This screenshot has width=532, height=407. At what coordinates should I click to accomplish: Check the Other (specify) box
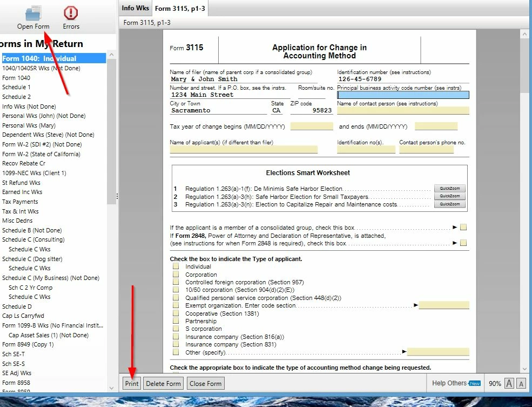tap(176, 352)
